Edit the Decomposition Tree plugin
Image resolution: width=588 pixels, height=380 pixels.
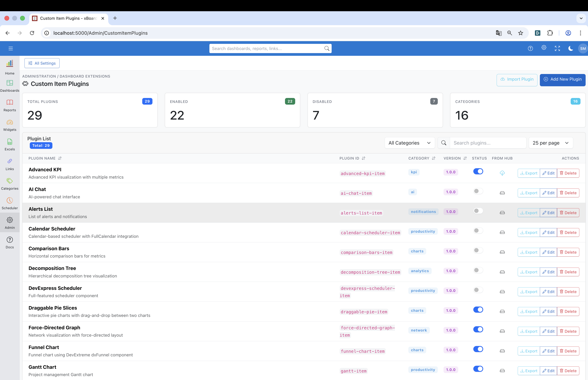[x=548, y=272]
